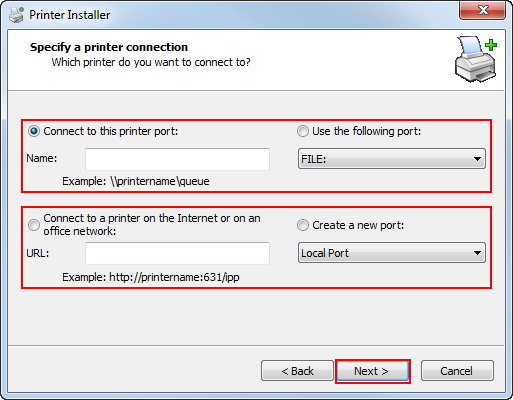Image resolution: width=513 pixels, height=400 pixels.
Task: Select Create a new port radio button
Action: (303, 225)
